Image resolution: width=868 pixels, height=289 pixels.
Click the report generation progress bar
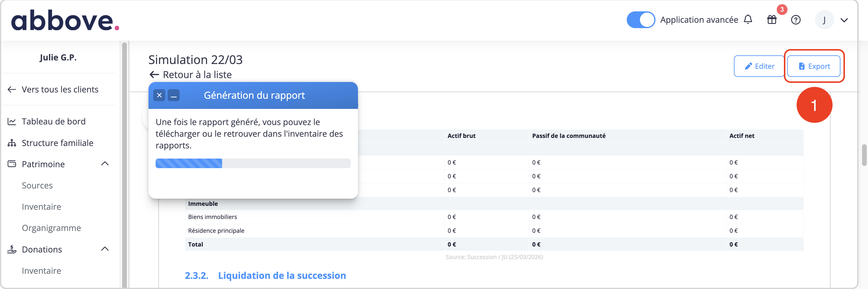tap(253, 163)
